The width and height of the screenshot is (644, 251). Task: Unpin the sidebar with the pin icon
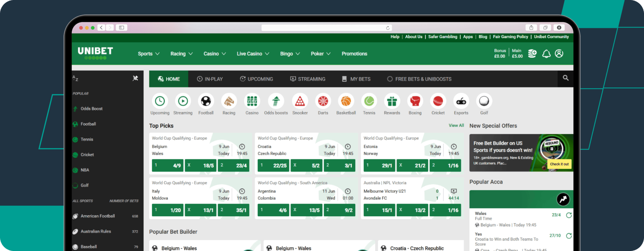135,78
